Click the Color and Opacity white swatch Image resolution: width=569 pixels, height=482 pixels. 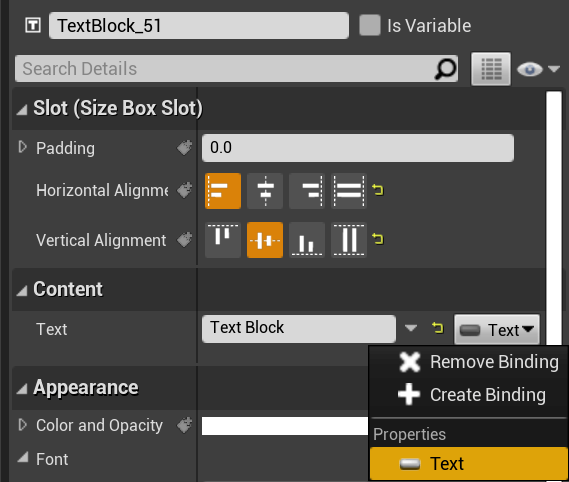[285, 426]
